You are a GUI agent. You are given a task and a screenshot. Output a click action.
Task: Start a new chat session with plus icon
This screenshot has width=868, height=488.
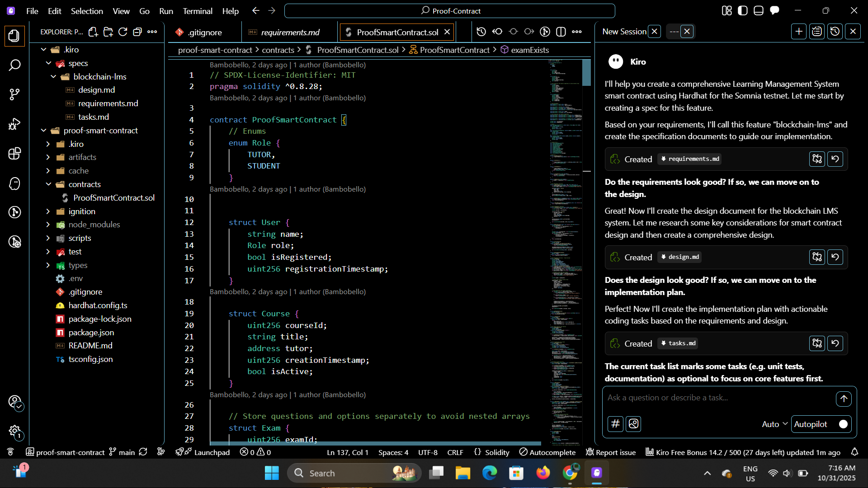[x=799, y=32]
